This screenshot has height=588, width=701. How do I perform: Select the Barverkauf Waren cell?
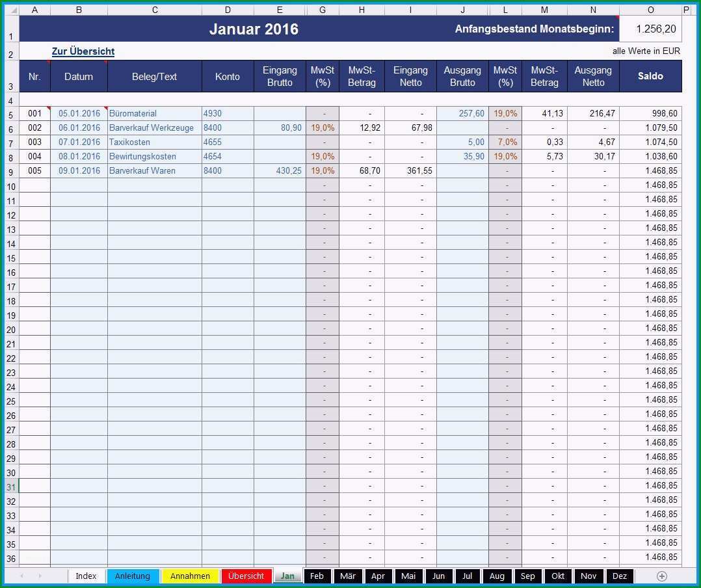tap(155, 171)
